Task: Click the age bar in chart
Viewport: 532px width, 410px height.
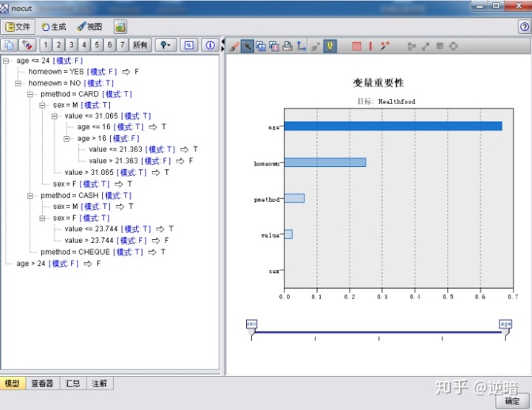Action: coord(393,126)
